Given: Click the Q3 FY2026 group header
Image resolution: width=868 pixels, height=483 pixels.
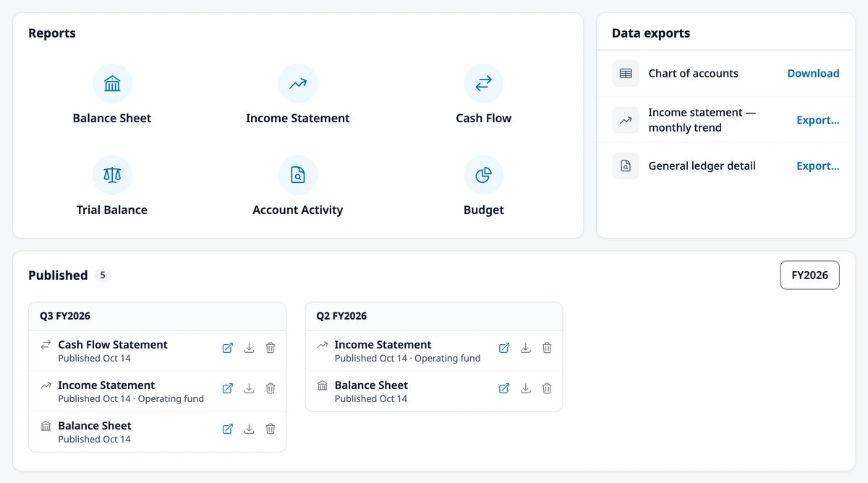Looking at the screenshot, I should click(x=157, y=317).
